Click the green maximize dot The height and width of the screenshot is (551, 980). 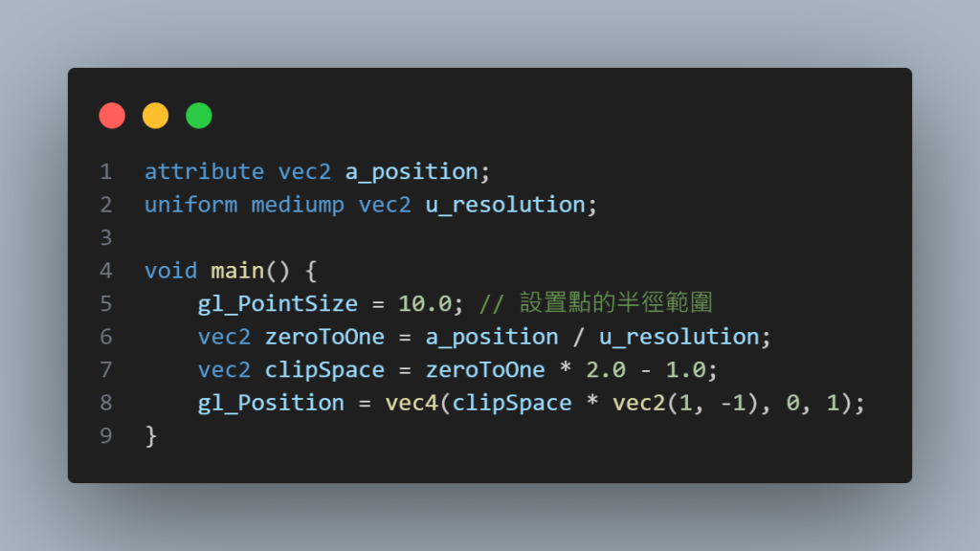tap(199, 116)
